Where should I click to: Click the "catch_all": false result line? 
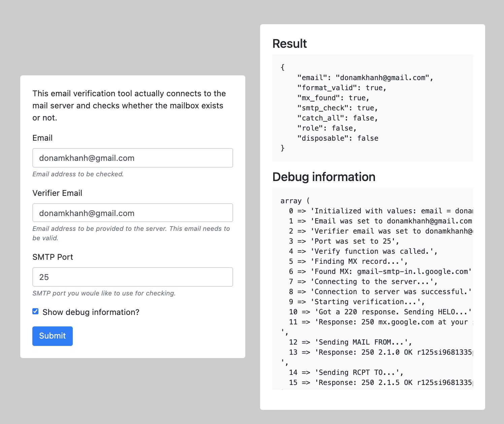(337, 118)
